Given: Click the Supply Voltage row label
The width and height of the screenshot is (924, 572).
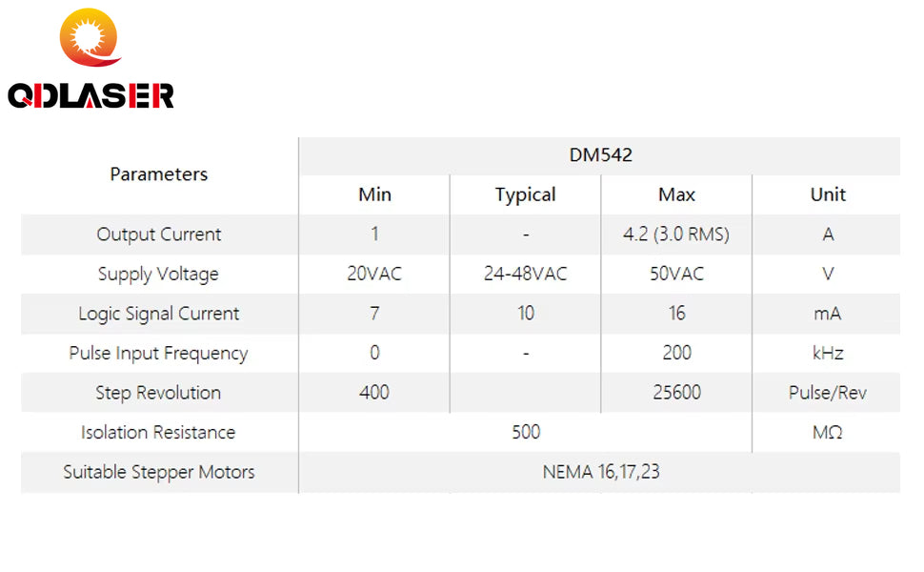Looking at the screenshot, I should coord(158,275).
